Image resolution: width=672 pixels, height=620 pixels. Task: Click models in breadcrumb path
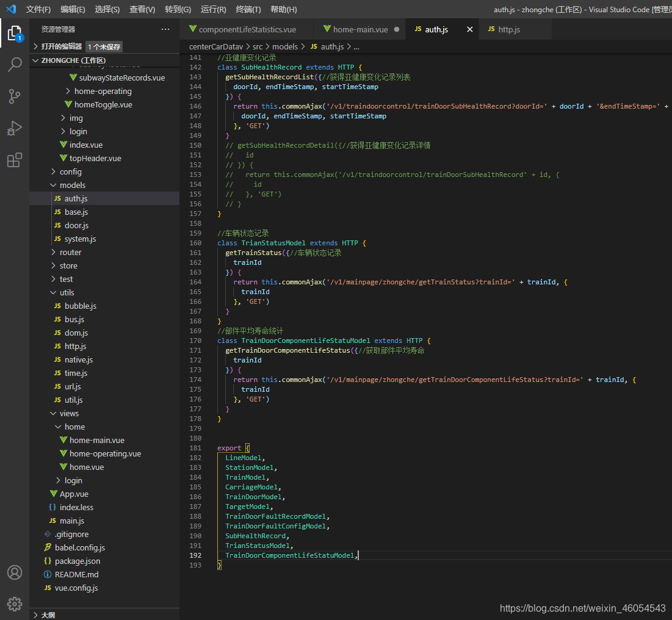(285, 46)
